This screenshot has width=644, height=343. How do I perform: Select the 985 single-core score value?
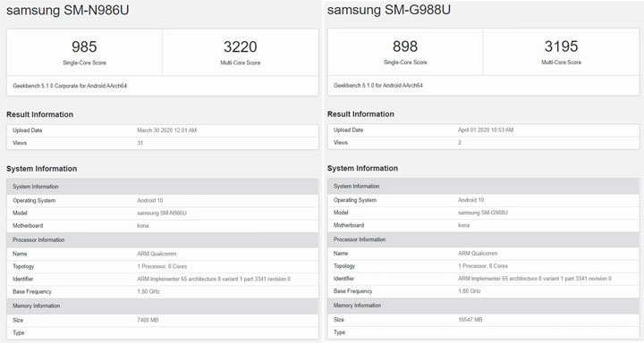click(84, 46)
